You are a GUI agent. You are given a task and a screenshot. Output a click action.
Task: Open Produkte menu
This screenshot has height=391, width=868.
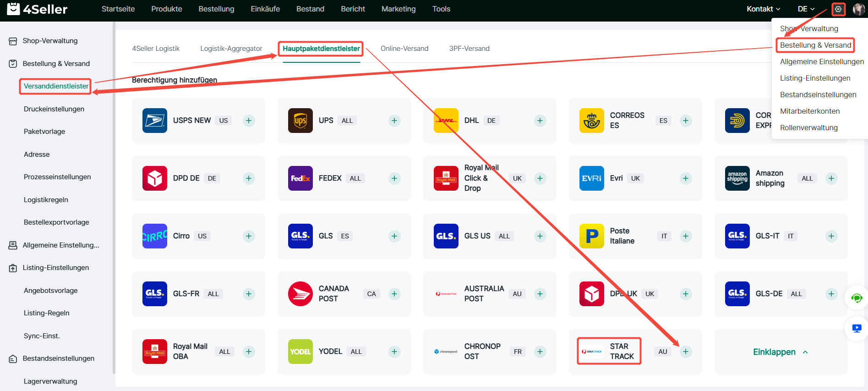pos(167,9)
